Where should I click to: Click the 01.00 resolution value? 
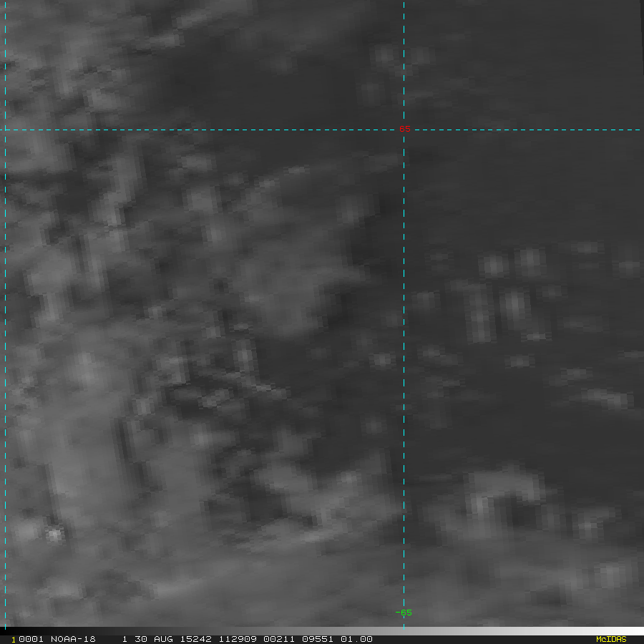coord(356,639)
